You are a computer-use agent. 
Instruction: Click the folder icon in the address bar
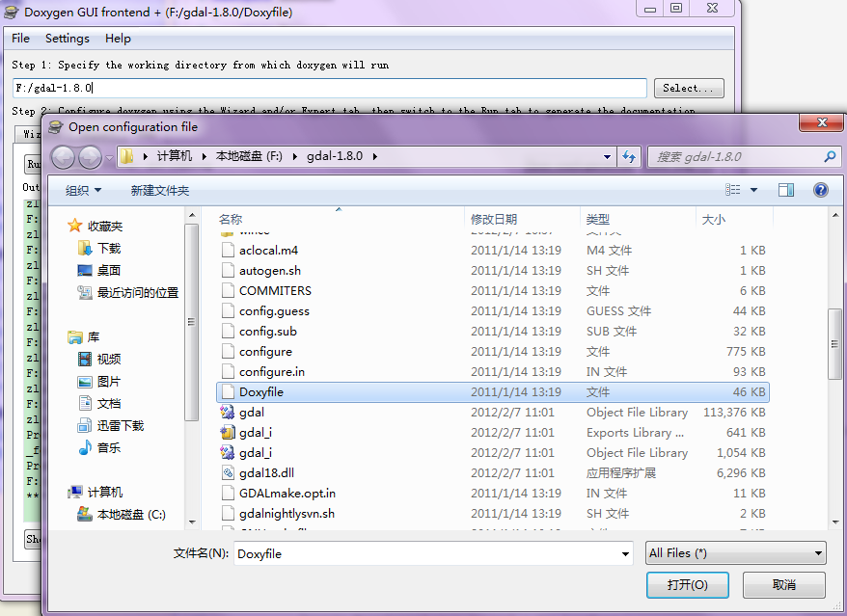[x=127, y=156]
